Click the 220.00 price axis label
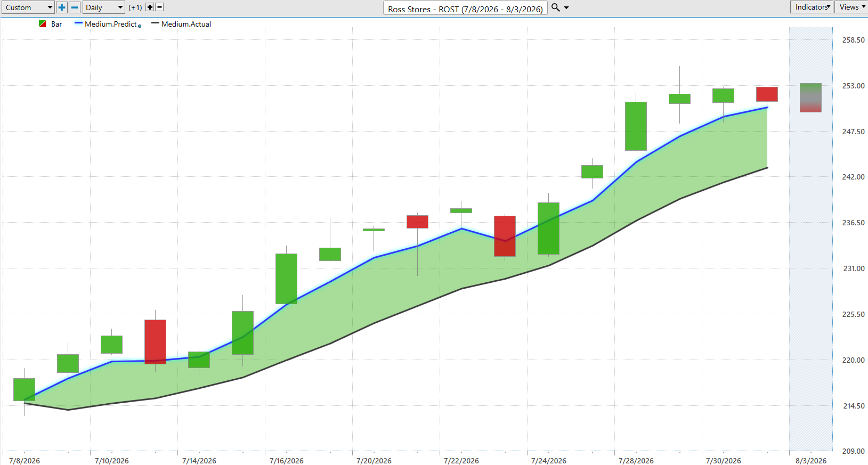The height and width of the screenshot is (465, 868). point(853,360)
